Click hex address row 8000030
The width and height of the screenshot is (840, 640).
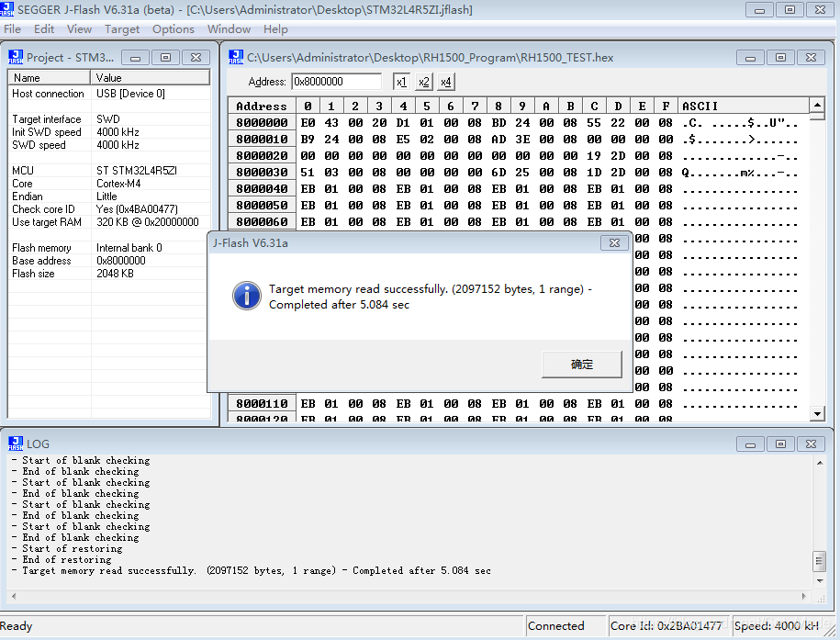tap(262, 172)
